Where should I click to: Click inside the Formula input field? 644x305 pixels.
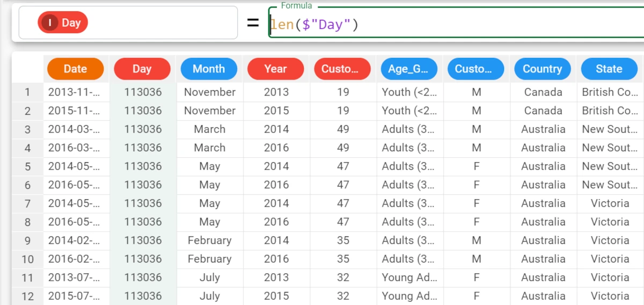pyautogui.click(x=456, y=24)
